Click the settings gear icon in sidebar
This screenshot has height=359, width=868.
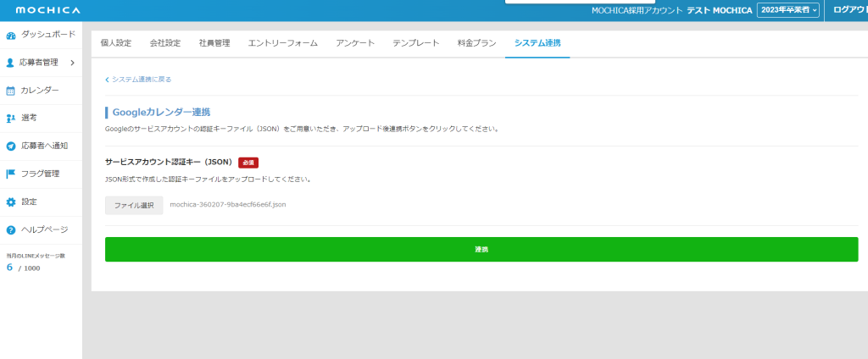[x=11, y=202]
